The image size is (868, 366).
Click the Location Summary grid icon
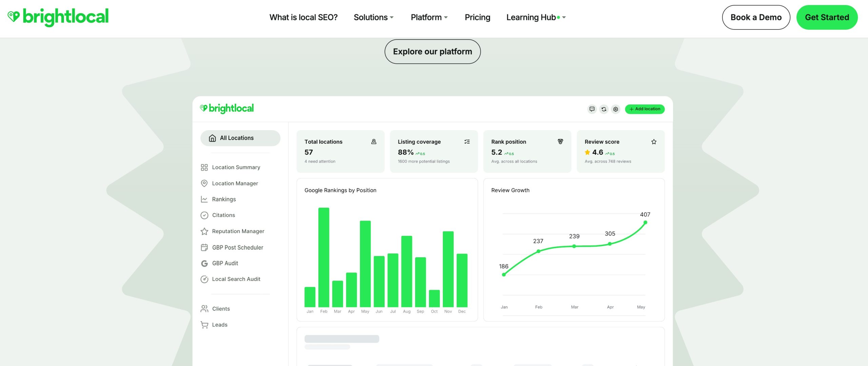click(x=204, y=167)
